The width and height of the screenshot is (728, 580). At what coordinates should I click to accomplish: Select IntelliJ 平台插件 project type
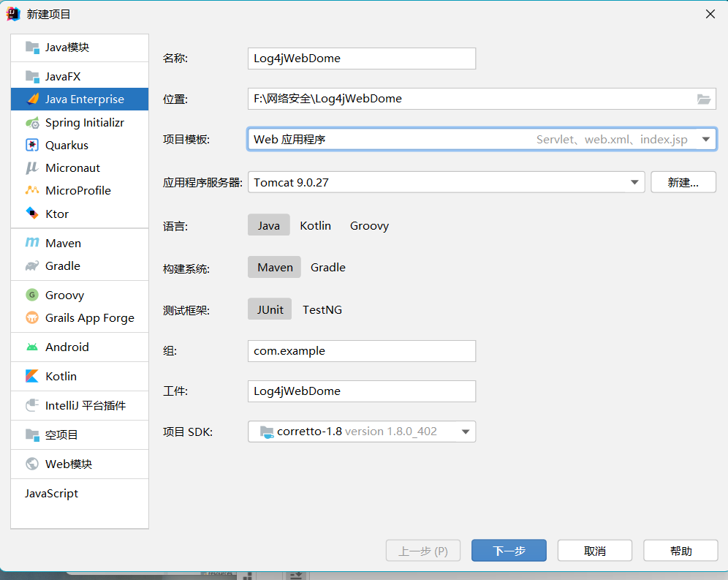pyautogui.click(x=80, y=405)
